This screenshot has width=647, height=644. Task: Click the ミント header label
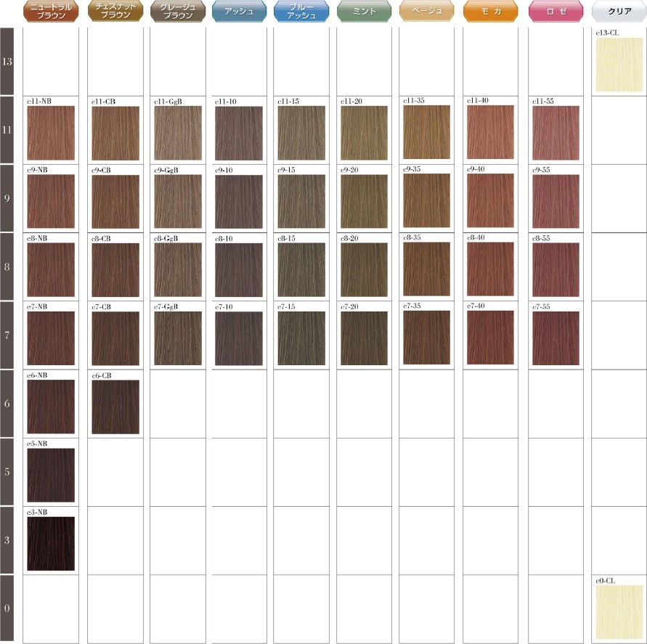pos(363,10)
